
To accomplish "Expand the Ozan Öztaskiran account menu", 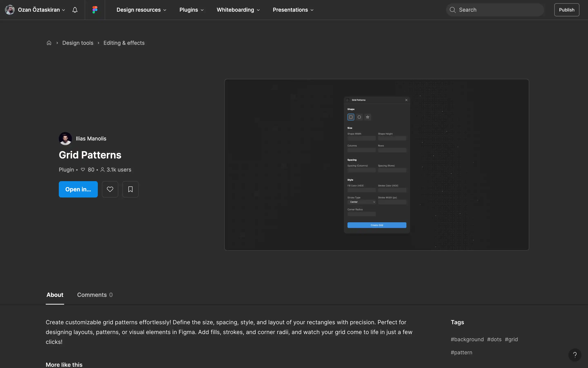I will coord(41,10).
